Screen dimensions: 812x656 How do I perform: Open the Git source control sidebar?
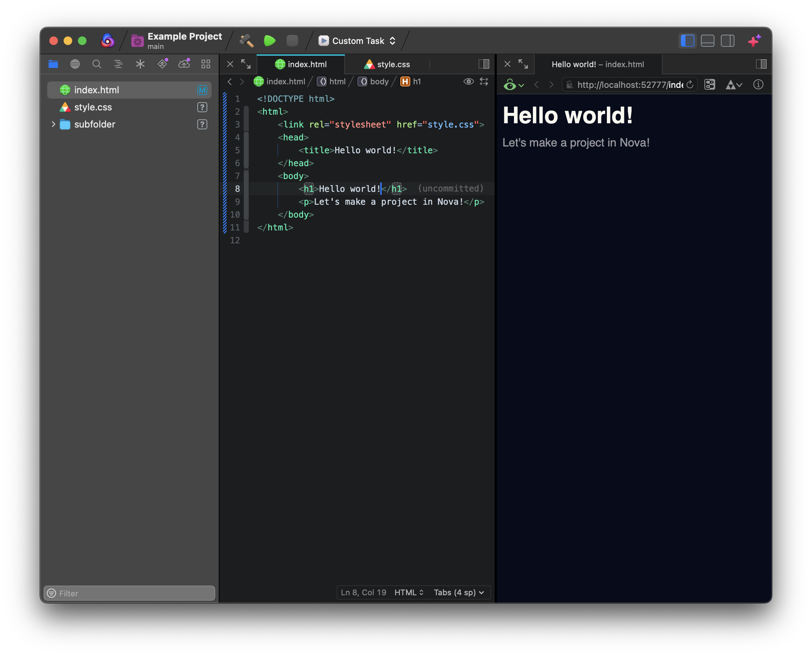tap(163, 64)
